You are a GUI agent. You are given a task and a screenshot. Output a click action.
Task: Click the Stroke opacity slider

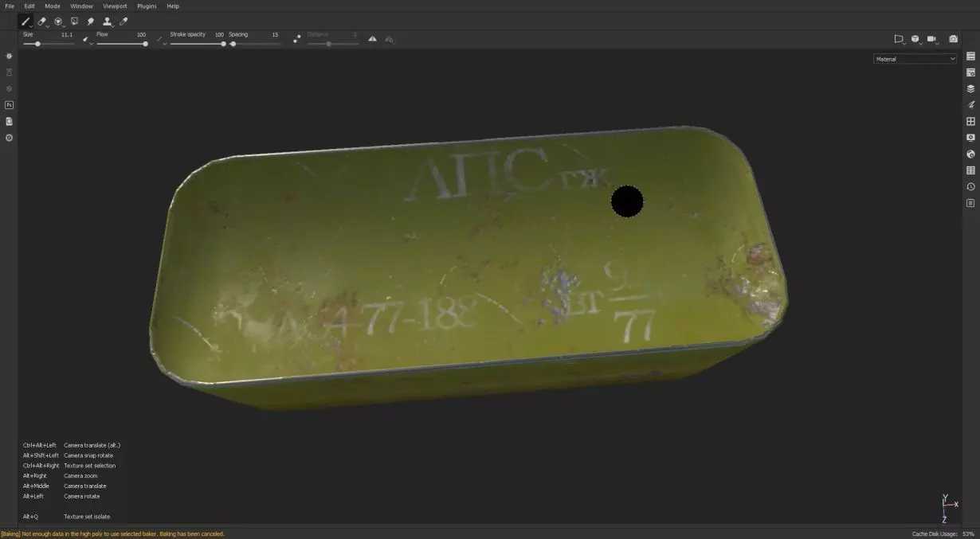coord(198,44)
